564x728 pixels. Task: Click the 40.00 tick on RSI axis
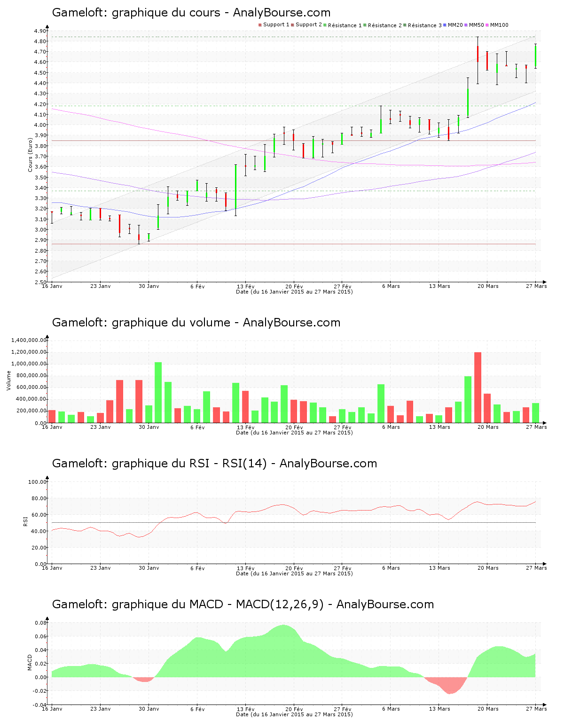[39, 531]
